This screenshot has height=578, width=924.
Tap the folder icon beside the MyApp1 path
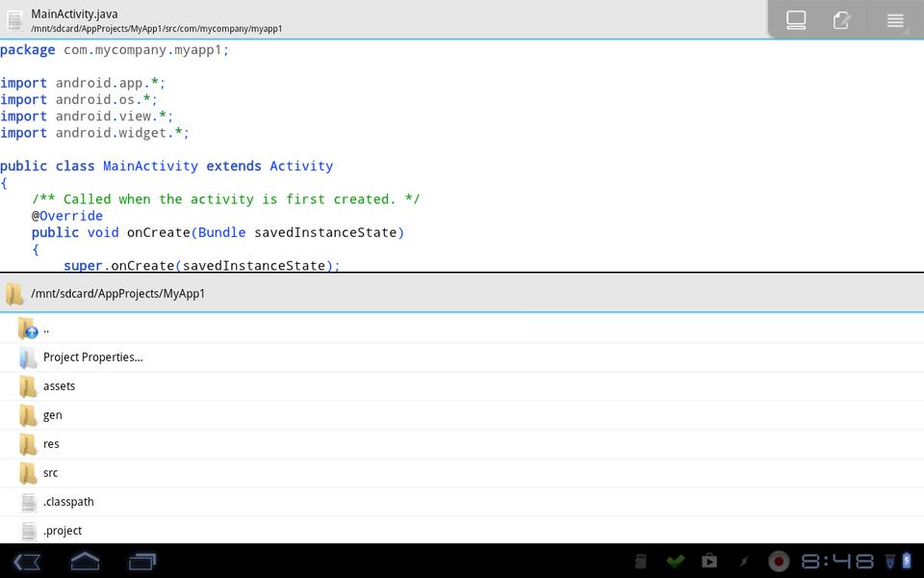pyautogui.click(x=14, y=294)
